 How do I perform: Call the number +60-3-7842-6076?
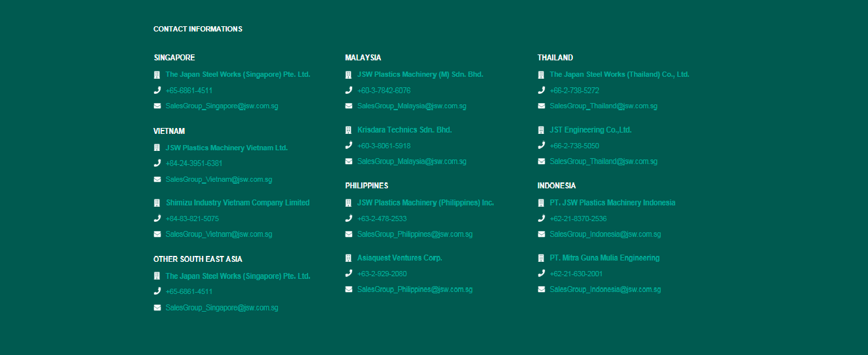[384, 91]
